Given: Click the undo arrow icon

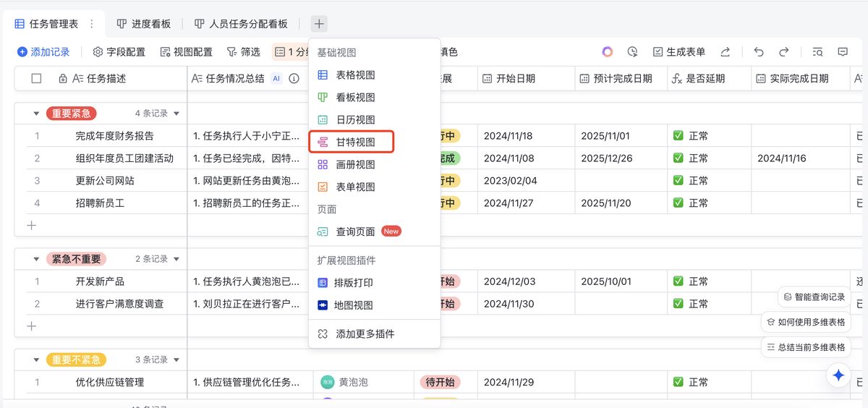Looking at the screenshot, I should point(758,52).
